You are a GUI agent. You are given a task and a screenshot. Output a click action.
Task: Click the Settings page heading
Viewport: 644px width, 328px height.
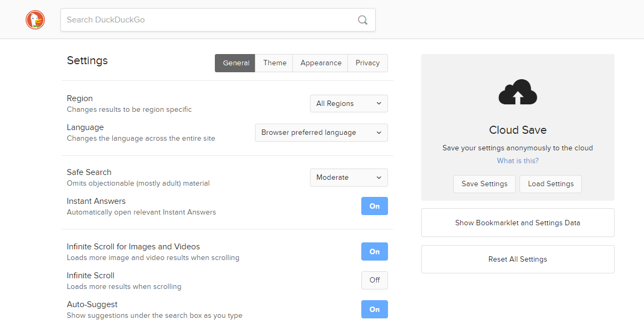(x=87, y=60)
